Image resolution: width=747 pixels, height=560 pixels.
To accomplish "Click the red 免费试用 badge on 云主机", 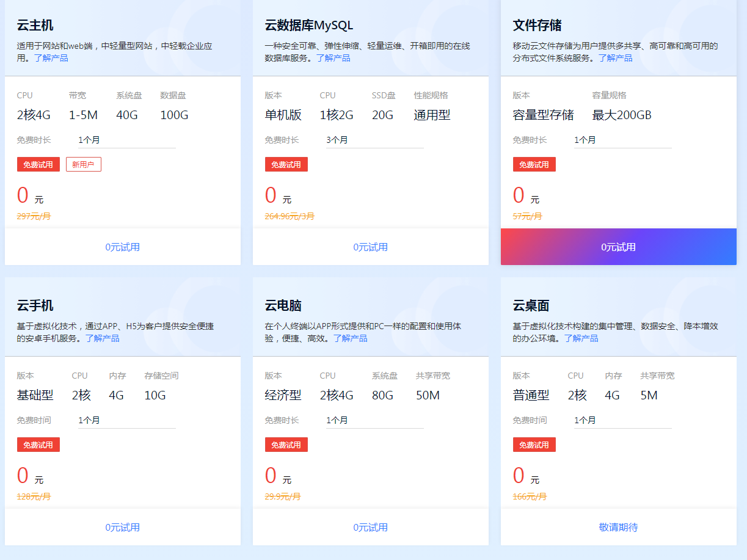I will pyautogui.click(x=38, y=164).
